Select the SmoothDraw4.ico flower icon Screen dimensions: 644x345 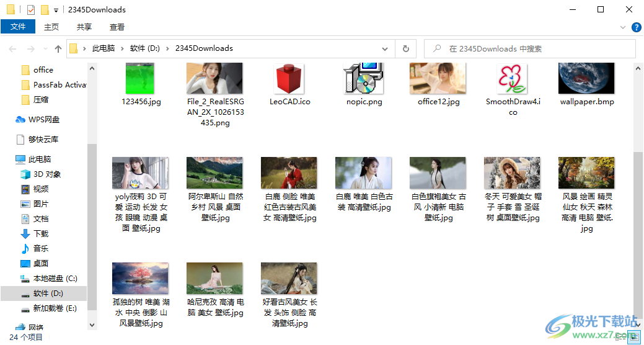(x=512, y=78)
